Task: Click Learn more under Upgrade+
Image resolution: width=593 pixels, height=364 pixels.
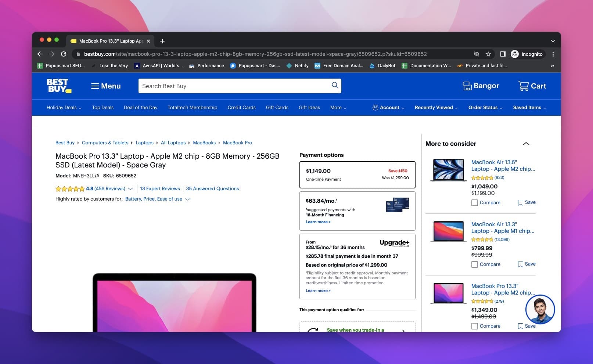Action: [318, 291]
